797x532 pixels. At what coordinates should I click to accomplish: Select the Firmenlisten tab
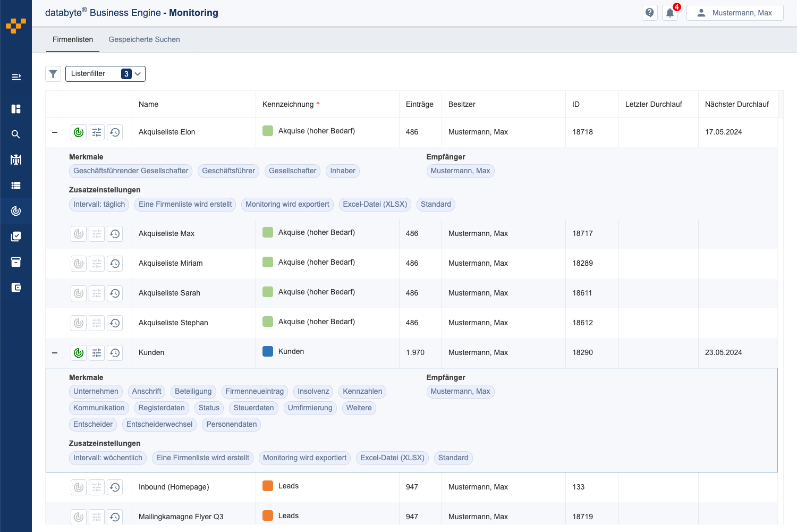click(72, 39)
